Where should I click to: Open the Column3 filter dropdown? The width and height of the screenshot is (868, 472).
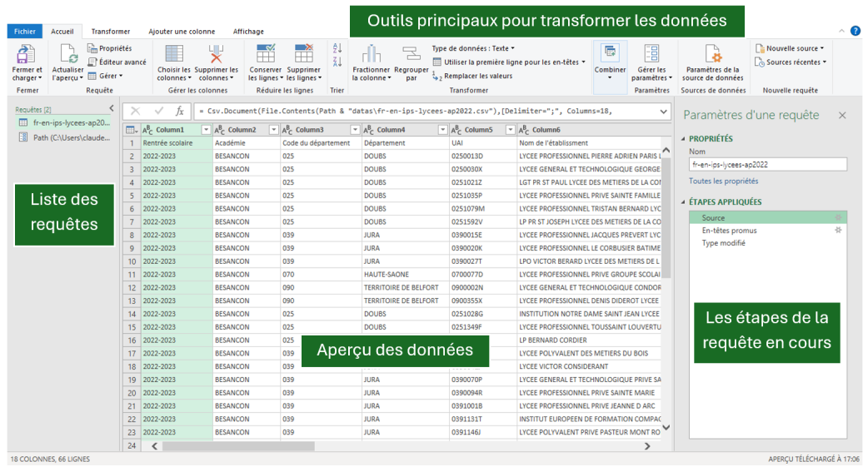coord(356,130)
